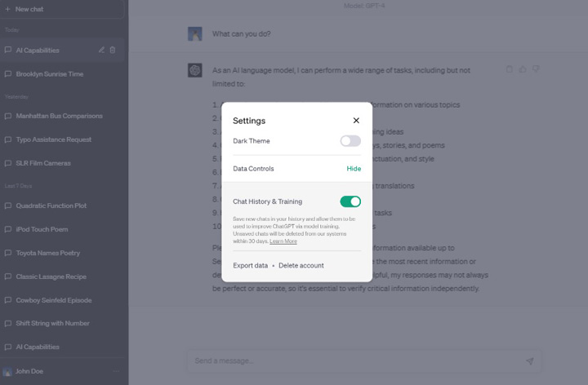Hide the Data Controls section

click(x=354, y=169)
